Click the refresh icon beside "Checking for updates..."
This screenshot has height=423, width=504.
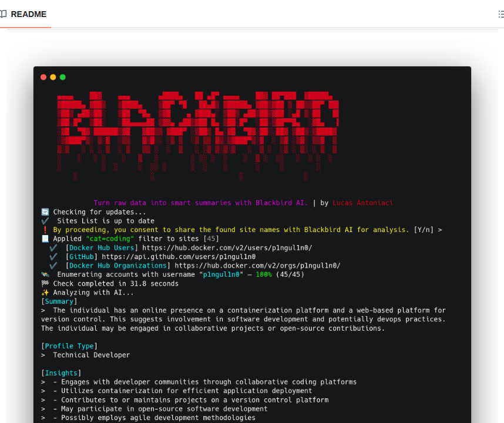45,212
